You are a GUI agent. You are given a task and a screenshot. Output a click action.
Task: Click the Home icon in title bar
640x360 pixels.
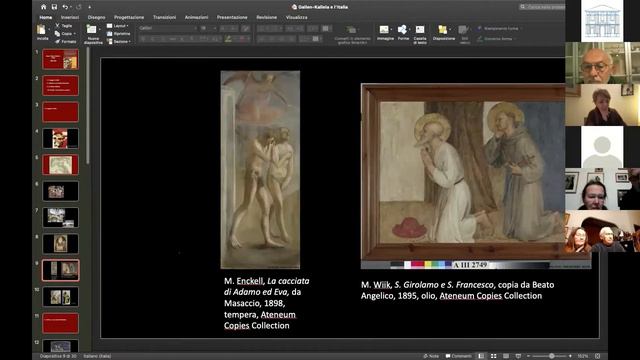click(44, 7)
